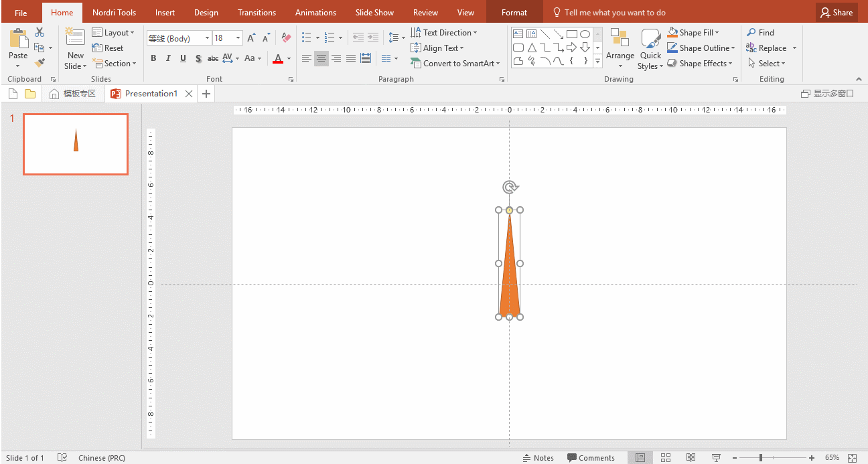Click Increase Font Size icon
This screenshot has height=464, width=868.
251,38
